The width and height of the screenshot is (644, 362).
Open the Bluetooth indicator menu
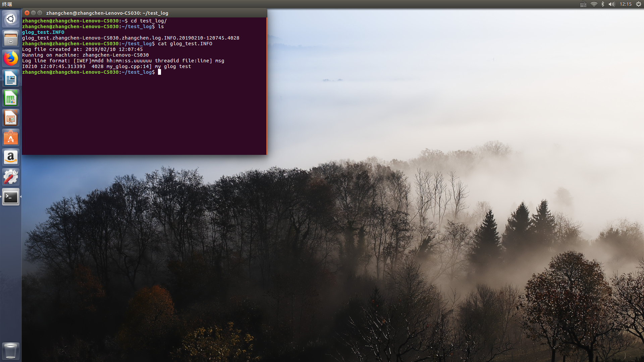coord(603,4)
